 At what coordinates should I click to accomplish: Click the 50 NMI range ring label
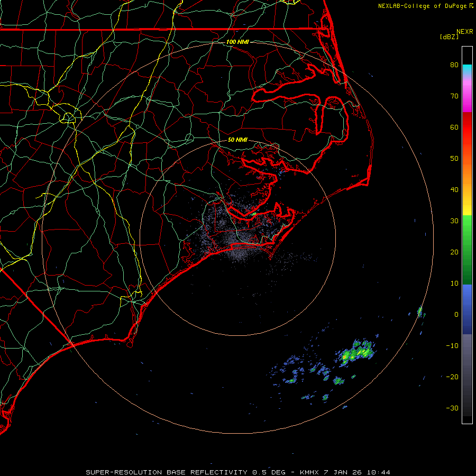click(x=237, y=140)
